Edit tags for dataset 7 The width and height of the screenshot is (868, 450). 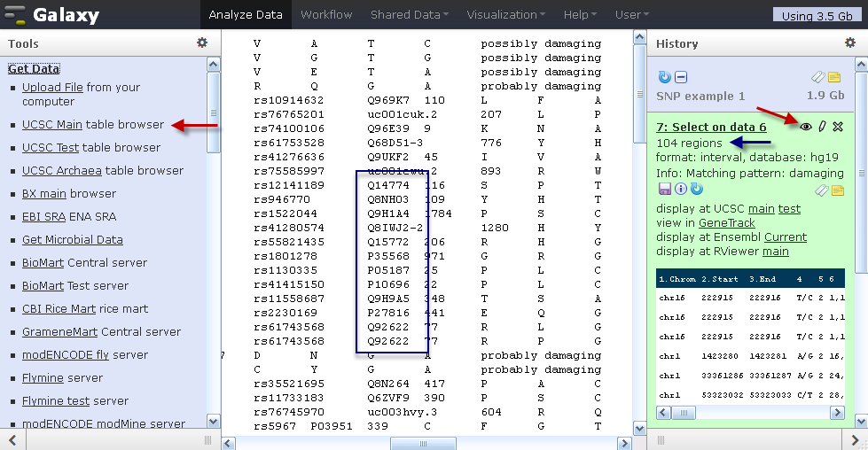[x=822, y=190]
